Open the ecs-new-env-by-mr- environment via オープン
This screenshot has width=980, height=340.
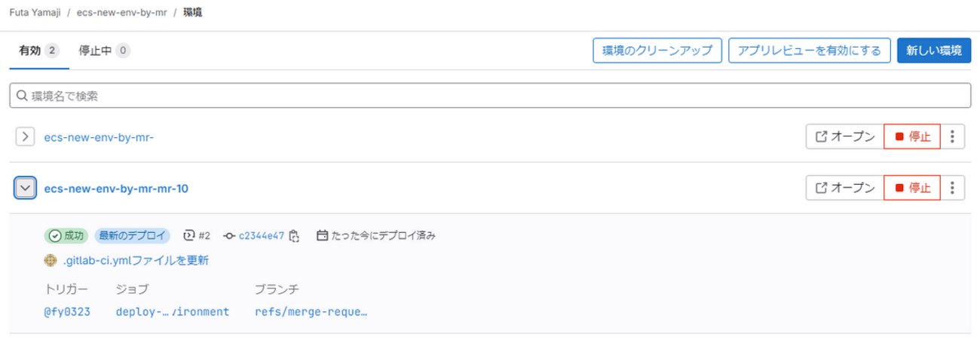pos(844,136)
